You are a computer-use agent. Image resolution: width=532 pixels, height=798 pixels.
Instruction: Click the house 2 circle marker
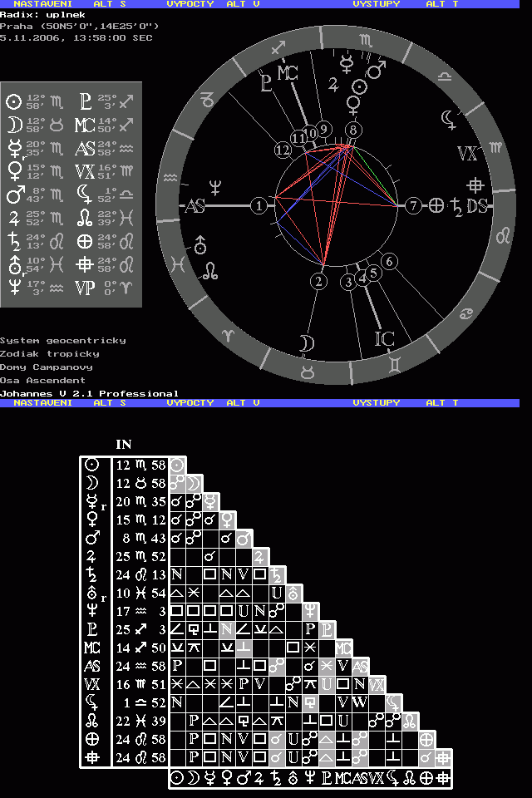click(x=318, y=282)
